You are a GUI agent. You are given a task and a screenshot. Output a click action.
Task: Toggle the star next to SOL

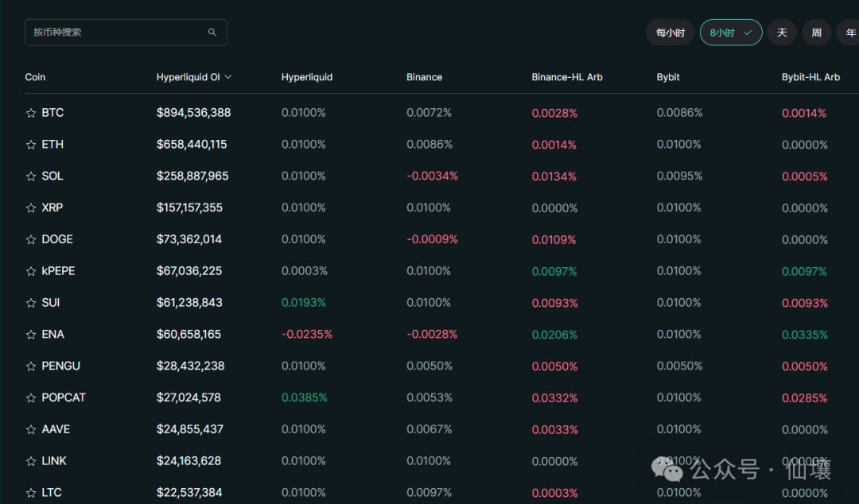tap(31, 176)
